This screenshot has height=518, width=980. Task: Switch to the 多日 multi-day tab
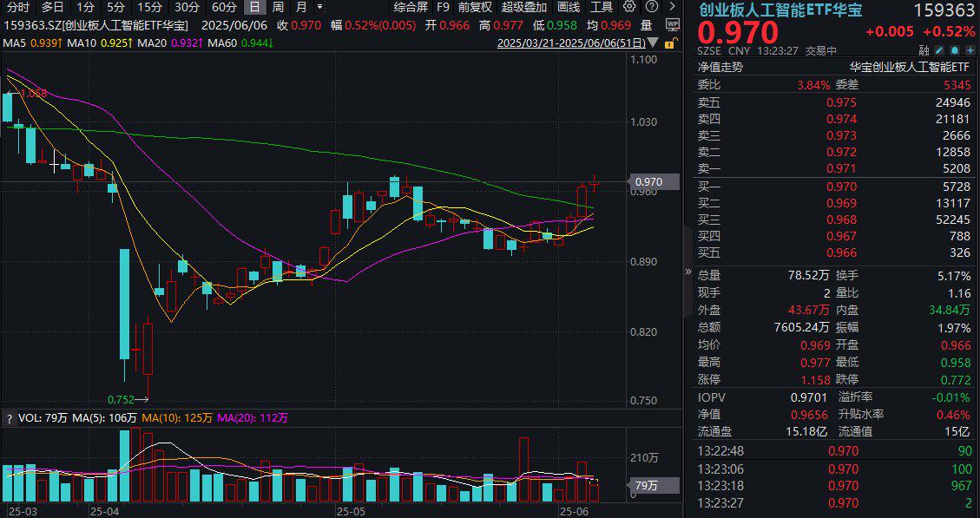click(x=52, y=8)
